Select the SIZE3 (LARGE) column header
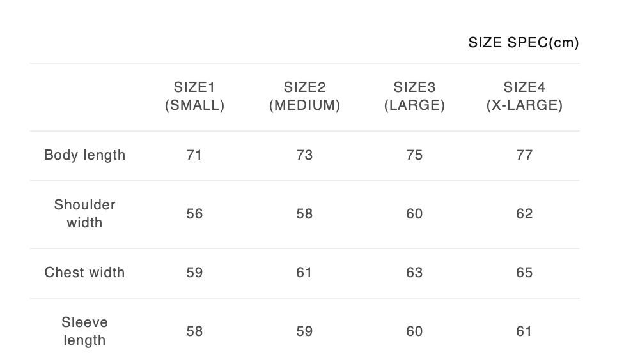 (414, 96)
